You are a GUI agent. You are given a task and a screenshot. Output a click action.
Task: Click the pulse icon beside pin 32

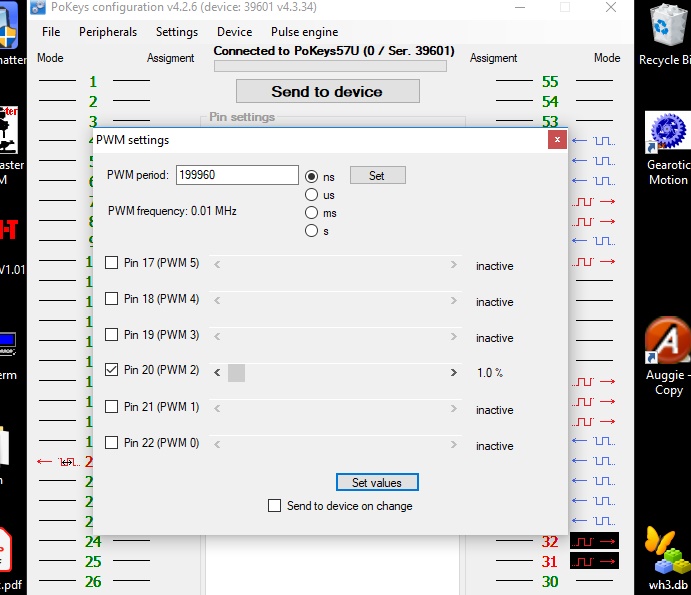[594, 541]
